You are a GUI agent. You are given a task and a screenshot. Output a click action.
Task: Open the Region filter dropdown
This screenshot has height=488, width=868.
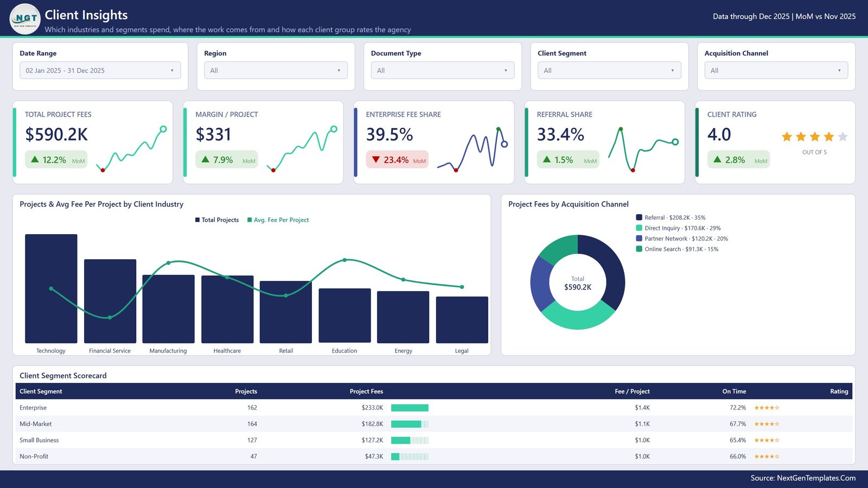click(276, 70)
